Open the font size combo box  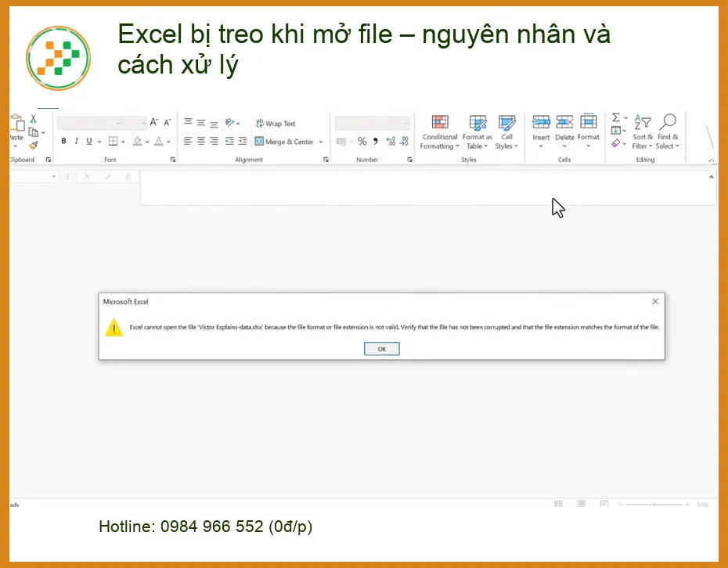pos(135,123)
